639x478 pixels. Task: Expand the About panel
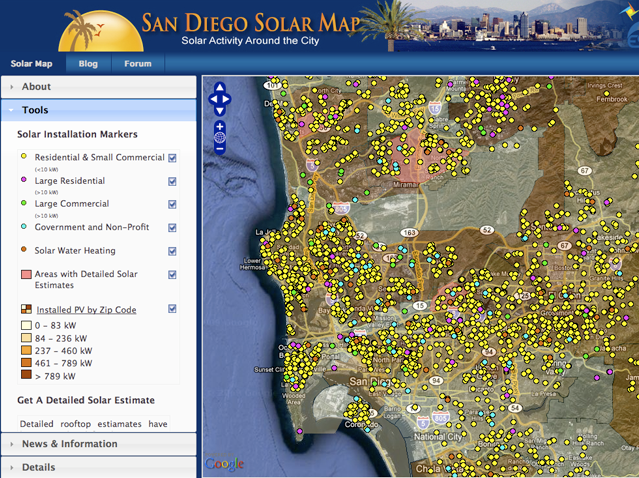(99, 87)
